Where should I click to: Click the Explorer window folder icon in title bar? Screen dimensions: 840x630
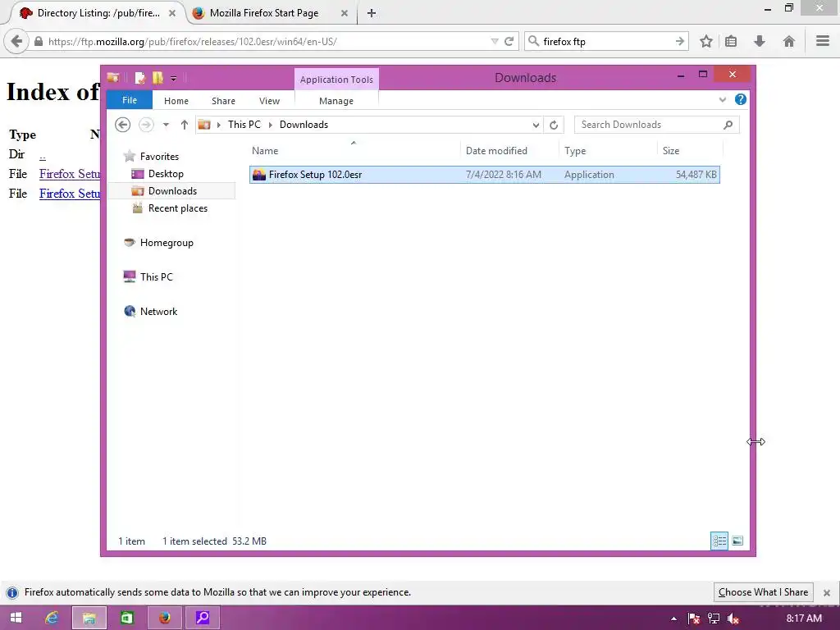(x=113, y=78)
